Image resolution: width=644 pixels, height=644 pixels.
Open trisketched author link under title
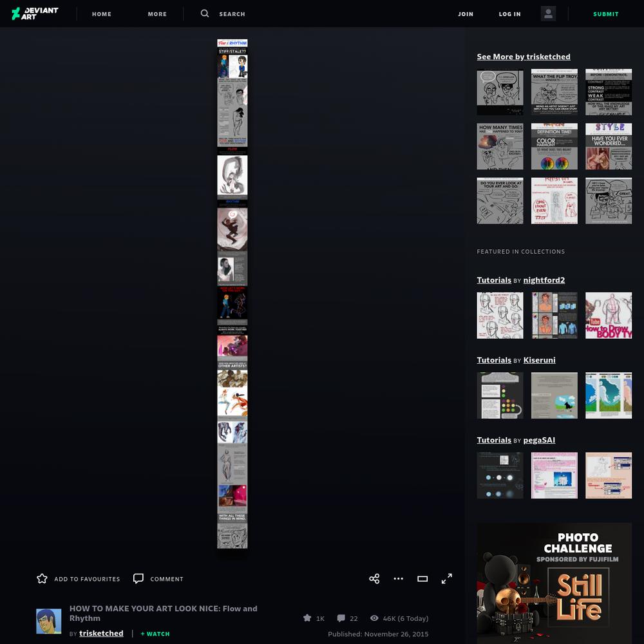click(x=101, y=633)
